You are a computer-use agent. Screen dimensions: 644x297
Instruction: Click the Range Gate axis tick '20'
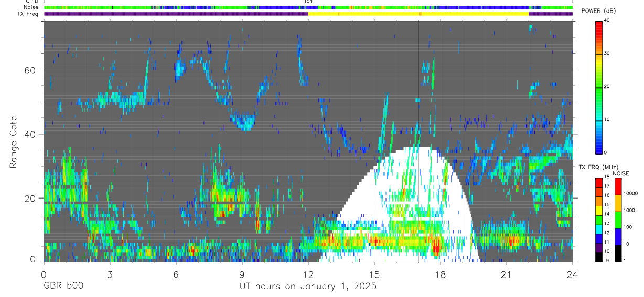point(31,199)
